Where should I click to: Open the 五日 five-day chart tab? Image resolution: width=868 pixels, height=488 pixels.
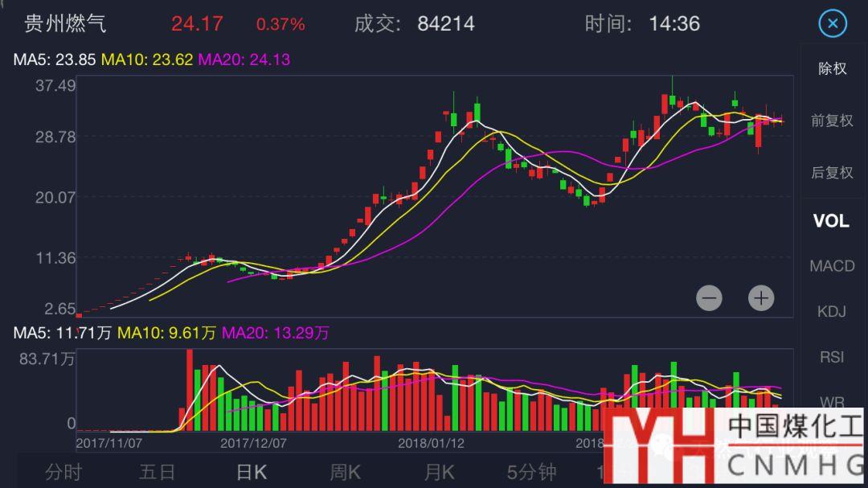(x=158, y=472)
